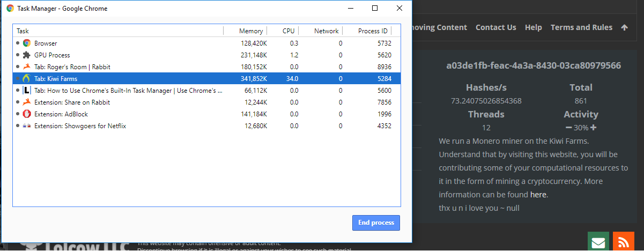Open the orange RSS feed icon
The image size is (644, 251).
click(623, 242)
